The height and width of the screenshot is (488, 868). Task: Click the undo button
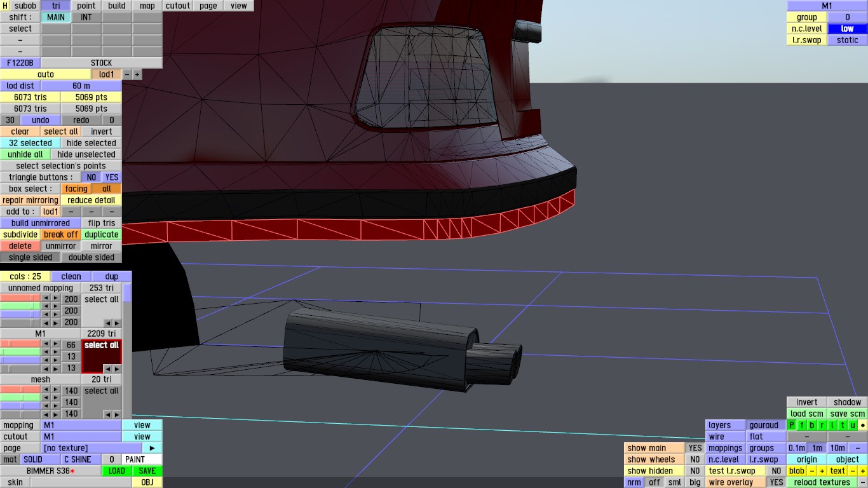point(41,120)
